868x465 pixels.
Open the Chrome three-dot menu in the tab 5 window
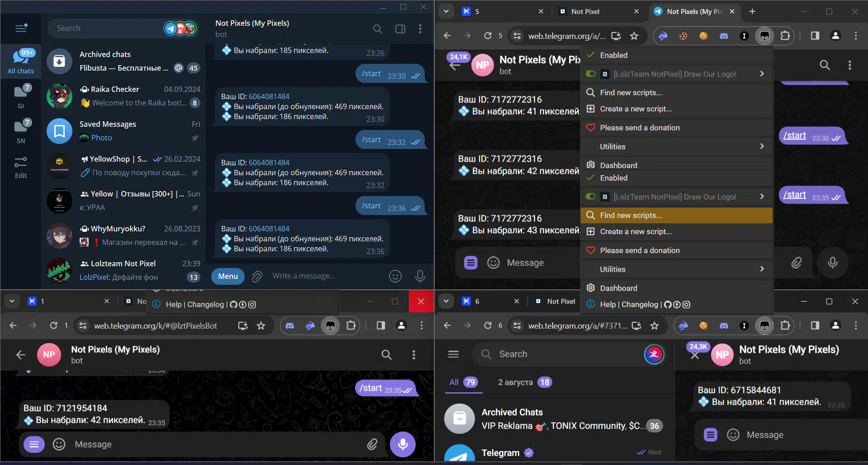click(x=855, y=36)
